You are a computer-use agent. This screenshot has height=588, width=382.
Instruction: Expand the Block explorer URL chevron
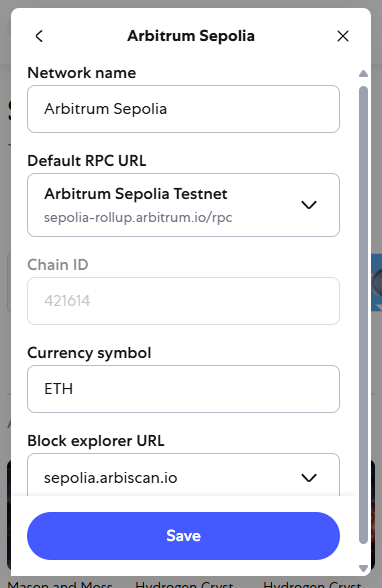coord(309,478)
